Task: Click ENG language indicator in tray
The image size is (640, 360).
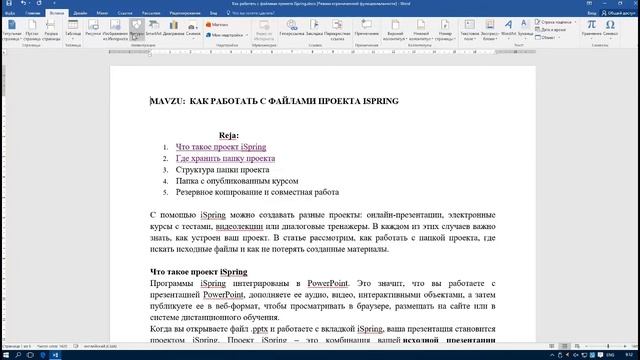Action: tap(611, 355)
